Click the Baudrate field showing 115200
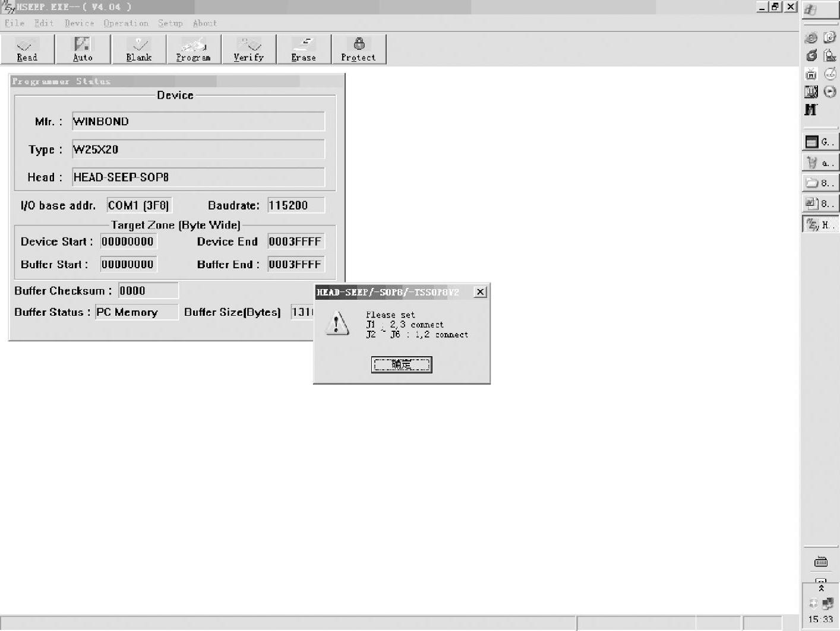840x631 pixels. point(296,205)
